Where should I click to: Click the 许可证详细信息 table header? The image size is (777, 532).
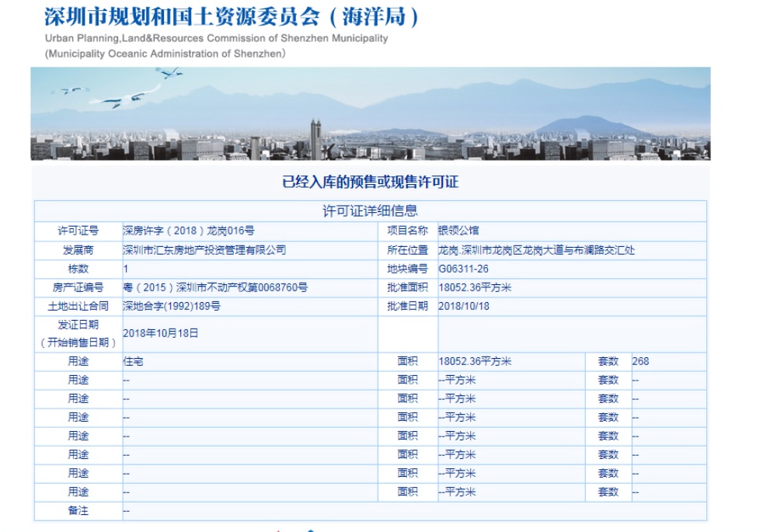click(x=370, y=210)
